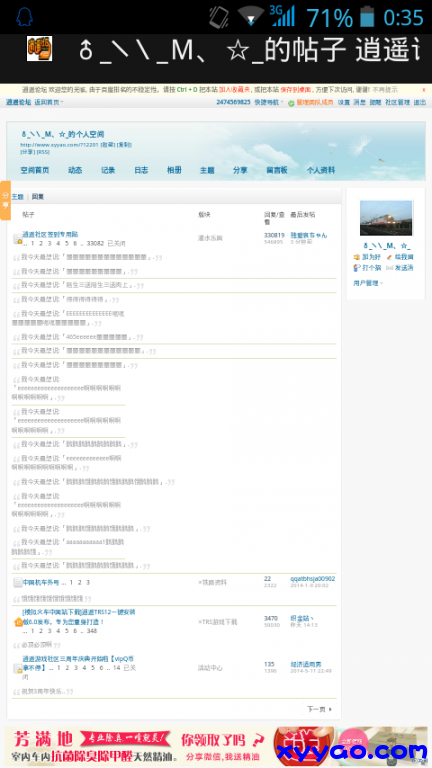Click reply count 330819 of the 签到 thread

pos(274,236)
